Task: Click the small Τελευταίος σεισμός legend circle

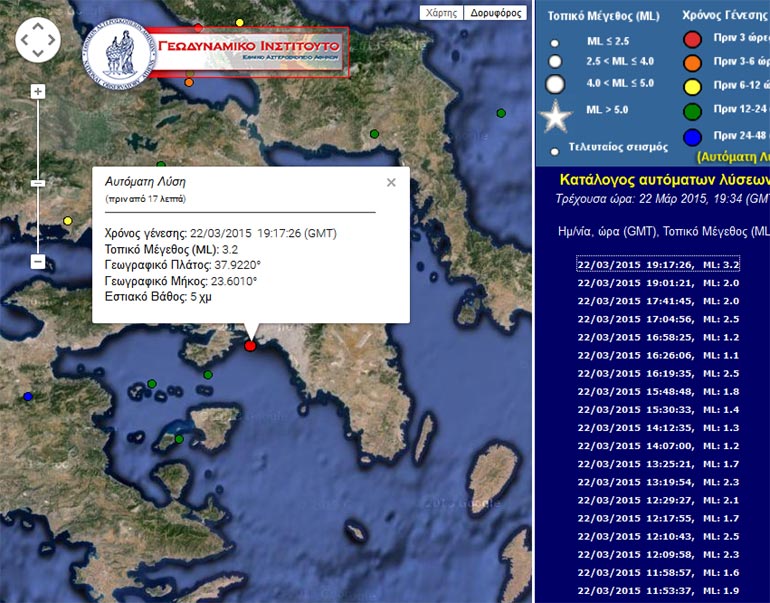Action: pyautogui.click(x=554, y=152)
